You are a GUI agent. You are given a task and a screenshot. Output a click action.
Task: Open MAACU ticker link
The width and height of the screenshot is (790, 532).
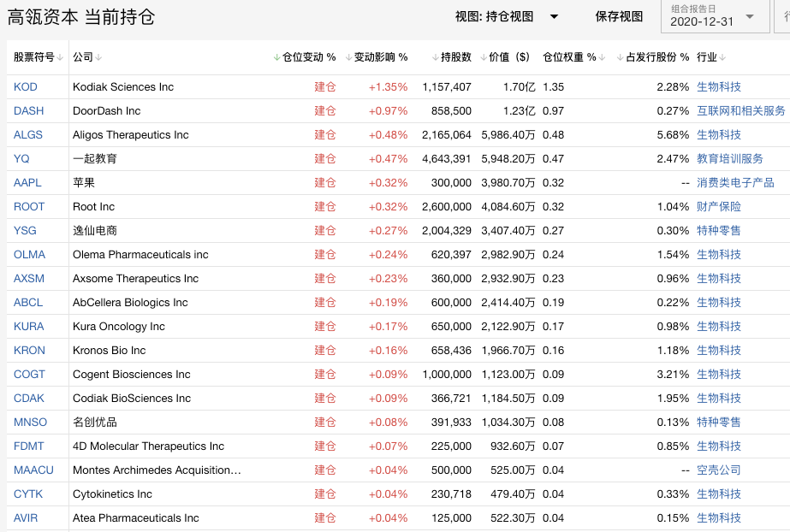coord(33,470)
